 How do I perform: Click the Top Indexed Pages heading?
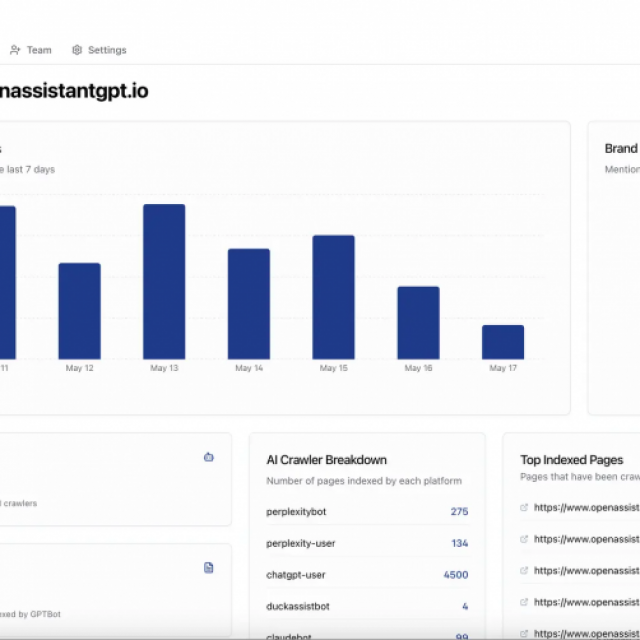[571, 460]
